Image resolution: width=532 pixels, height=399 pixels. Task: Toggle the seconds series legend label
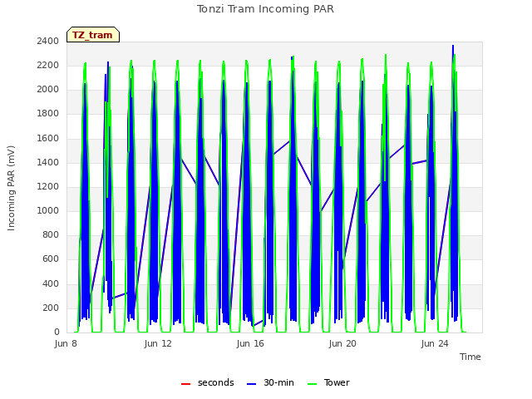point(216,382)
